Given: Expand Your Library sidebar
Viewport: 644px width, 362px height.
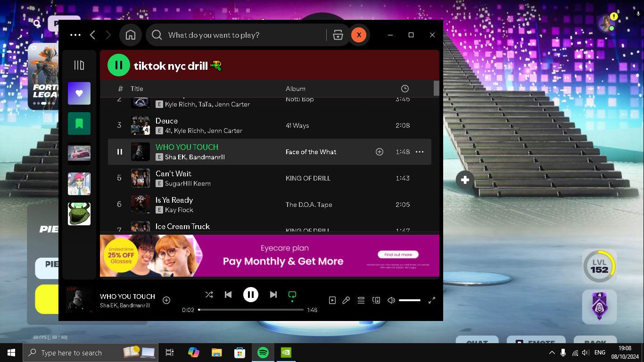Looking at the screenshot, I should click(79, 65).
